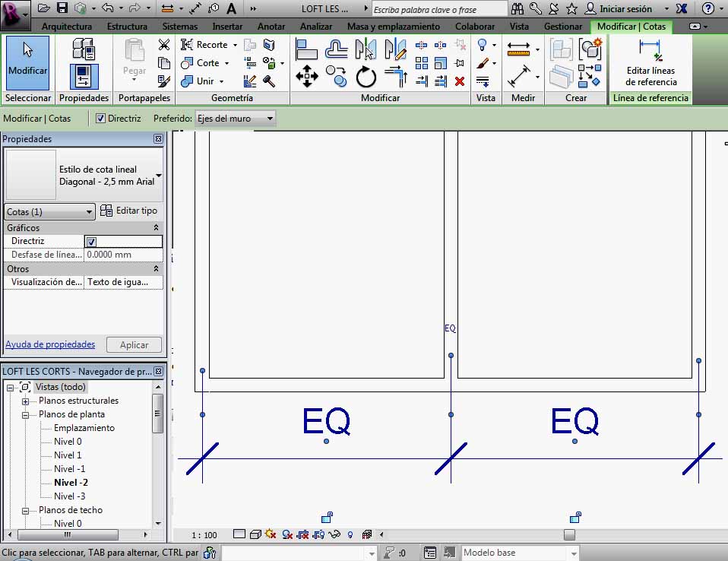Switch to the Anotar ribbon tab
The width and height of the screenshot is (728, 561).
pos(271,27)
